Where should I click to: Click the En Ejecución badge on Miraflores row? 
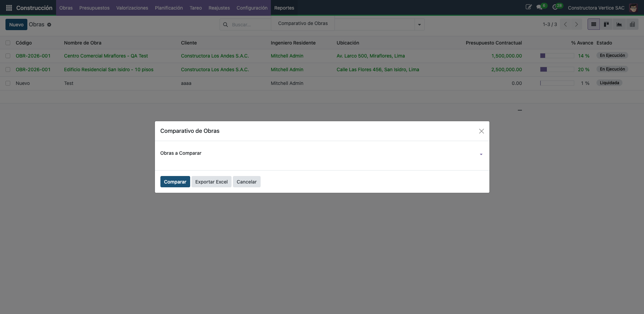612,55
